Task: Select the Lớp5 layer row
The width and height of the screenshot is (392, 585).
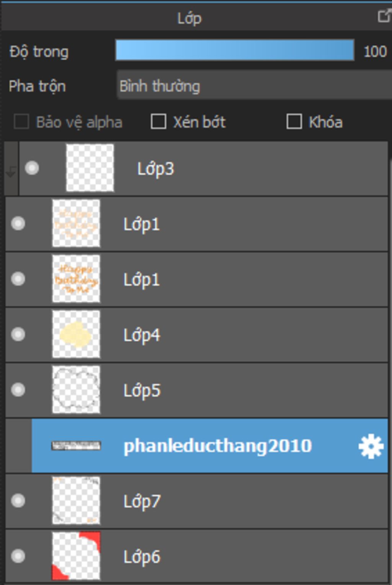Action: click(x=197, y=390)
